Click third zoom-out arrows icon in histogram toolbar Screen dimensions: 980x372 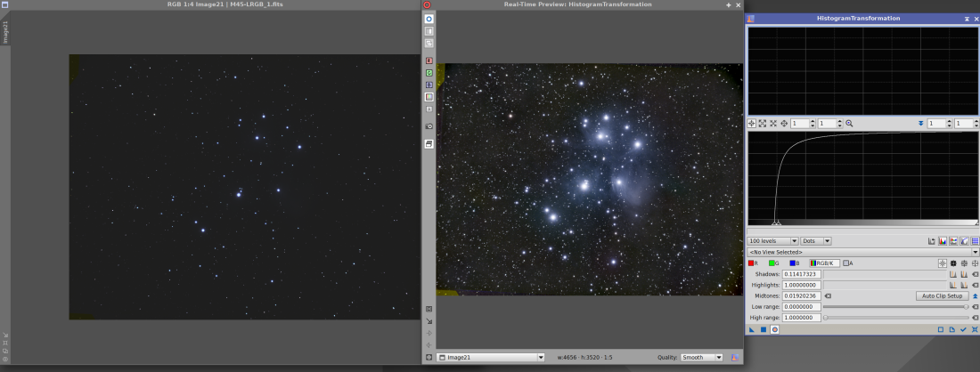point(773,124)
